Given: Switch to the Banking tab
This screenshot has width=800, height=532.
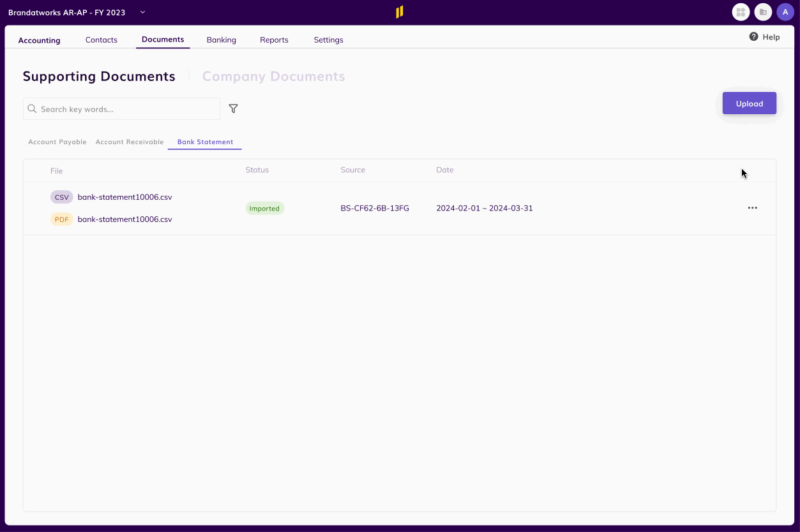Looking at the screenshot, I should coord(221,40).
